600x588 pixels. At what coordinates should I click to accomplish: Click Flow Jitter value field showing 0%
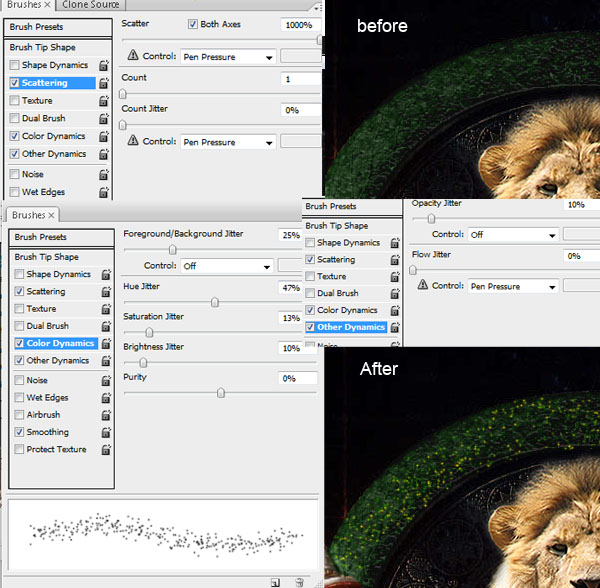tap(581, 256)
